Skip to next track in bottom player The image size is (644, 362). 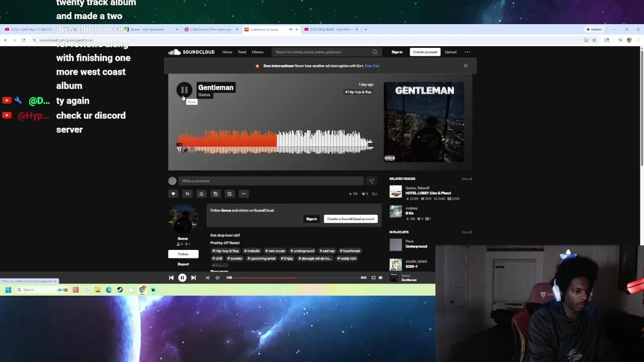pyautogui.click(x=193, y=278)
